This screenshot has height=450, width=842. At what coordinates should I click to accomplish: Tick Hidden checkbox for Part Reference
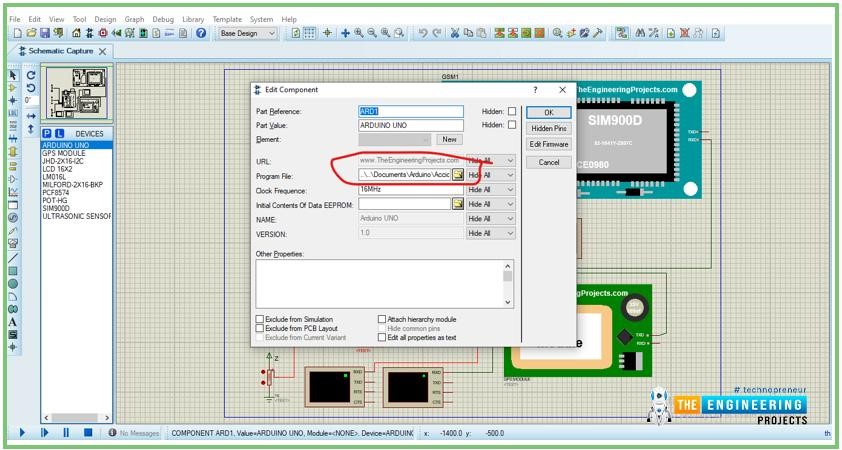(512, 111)
